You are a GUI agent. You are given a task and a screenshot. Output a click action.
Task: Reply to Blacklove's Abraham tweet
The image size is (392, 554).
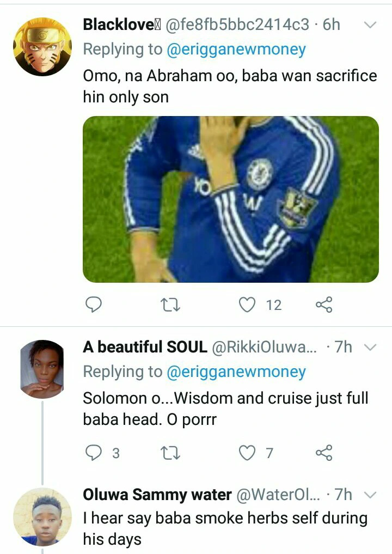point(94,305)
